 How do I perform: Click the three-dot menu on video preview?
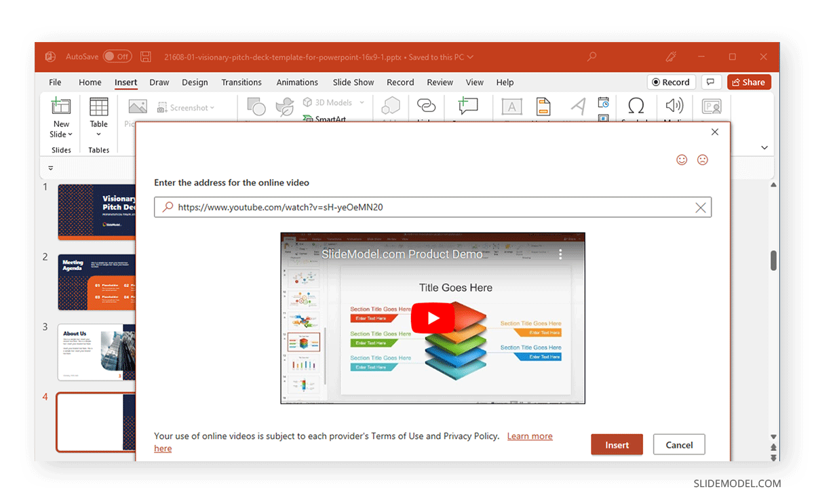(x=560, y=254)
